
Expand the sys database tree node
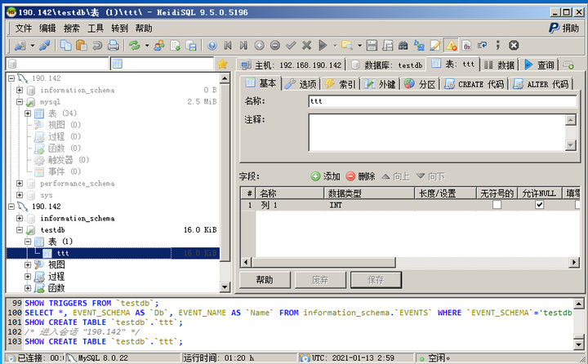pos(20,195)
